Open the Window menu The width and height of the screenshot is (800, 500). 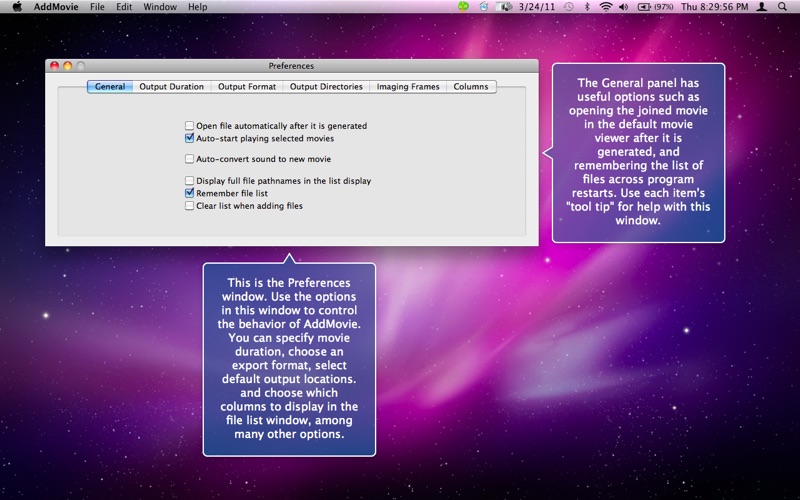[x=160, y=7]
